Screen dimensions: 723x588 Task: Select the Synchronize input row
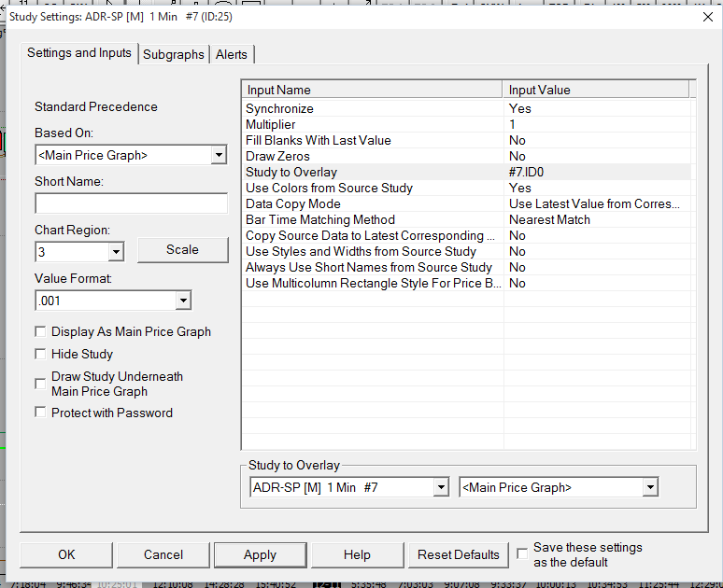(x=466, y=109)
